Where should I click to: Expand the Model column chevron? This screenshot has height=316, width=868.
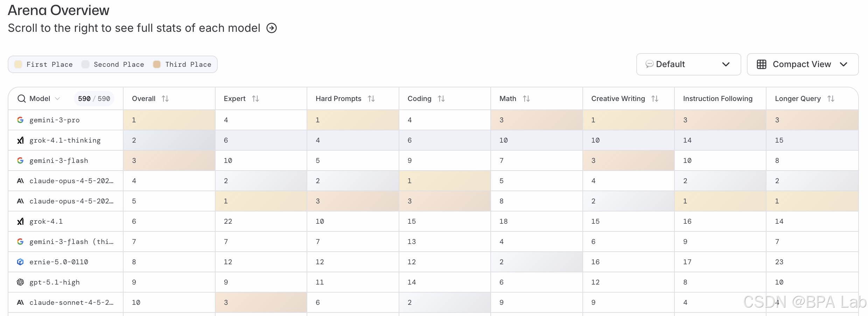[x=58, y=99]
